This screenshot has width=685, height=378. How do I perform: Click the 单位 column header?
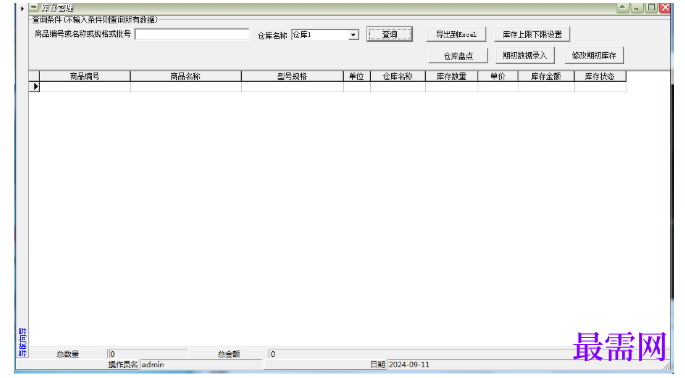pyautogui.click(x=357, y=76)
